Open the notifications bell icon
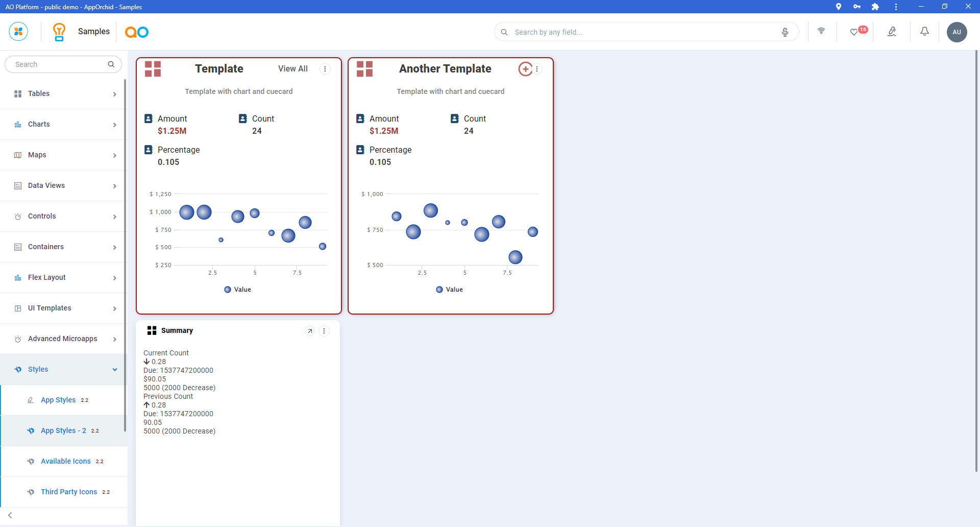980x527 pixels. coord(924,32)
